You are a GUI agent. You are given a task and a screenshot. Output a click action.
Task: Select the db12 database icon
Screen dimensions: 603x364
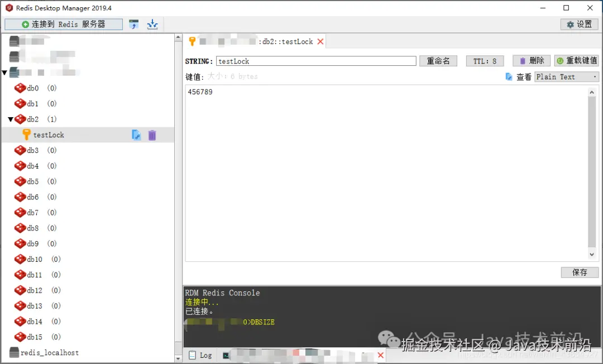coord(20,290)
